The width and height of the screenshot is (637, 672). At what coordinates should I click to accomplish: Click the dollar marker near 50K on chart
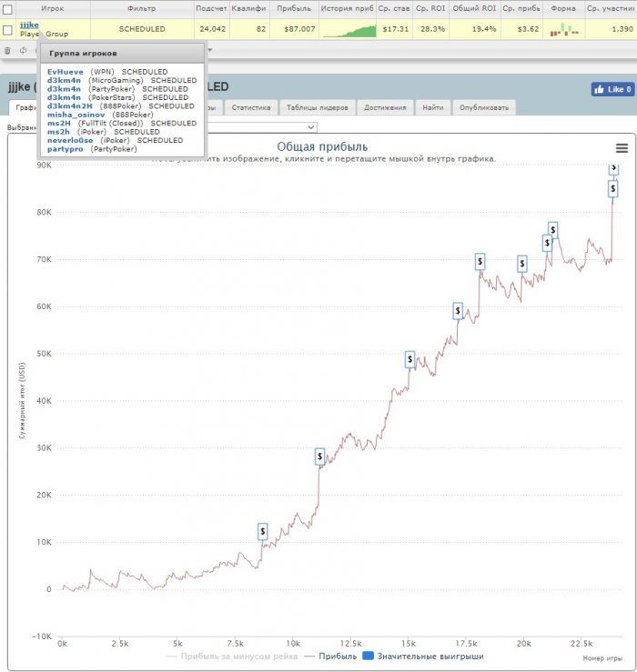[409, 359]
